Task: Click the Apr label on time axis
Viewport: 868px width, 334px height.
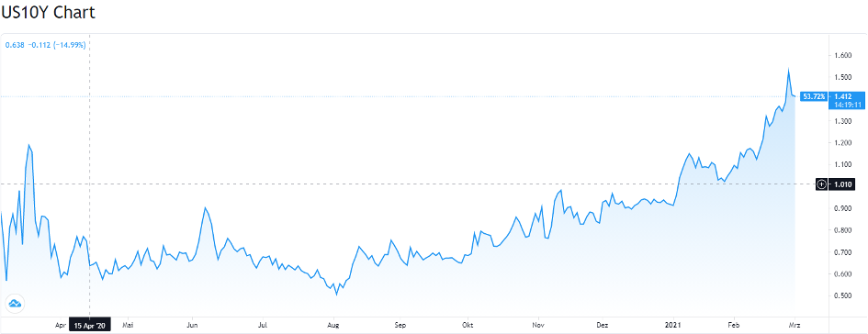Action: [x=61, y=325]
